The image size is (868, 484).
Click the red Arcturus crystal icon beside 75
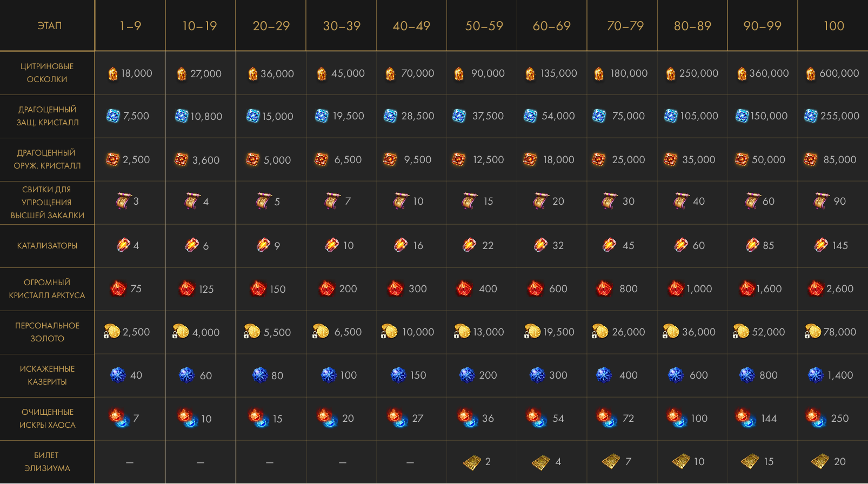pyautogui.click(x=118, y=288)
